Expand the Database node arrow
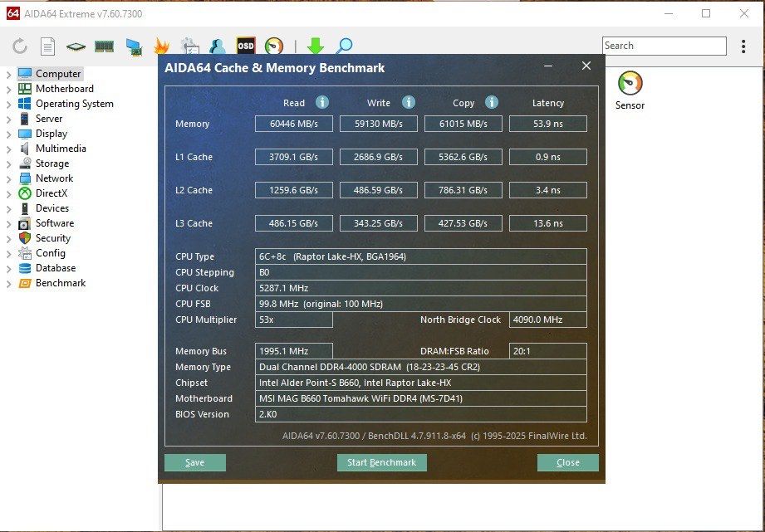 [9, 269]
